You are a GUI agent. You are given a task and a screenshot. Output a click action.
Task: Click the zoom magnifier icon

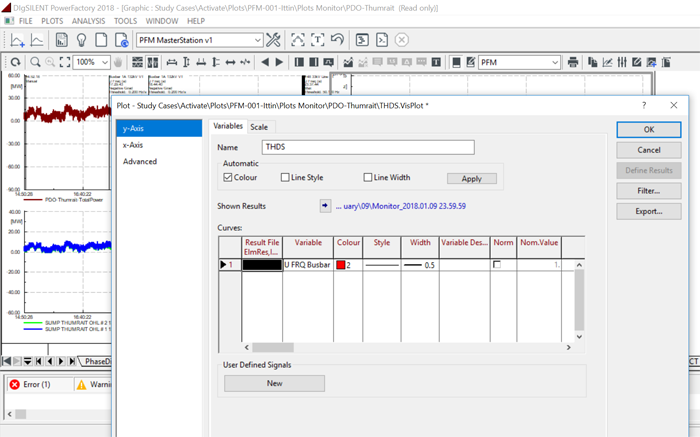pos(35,62)
